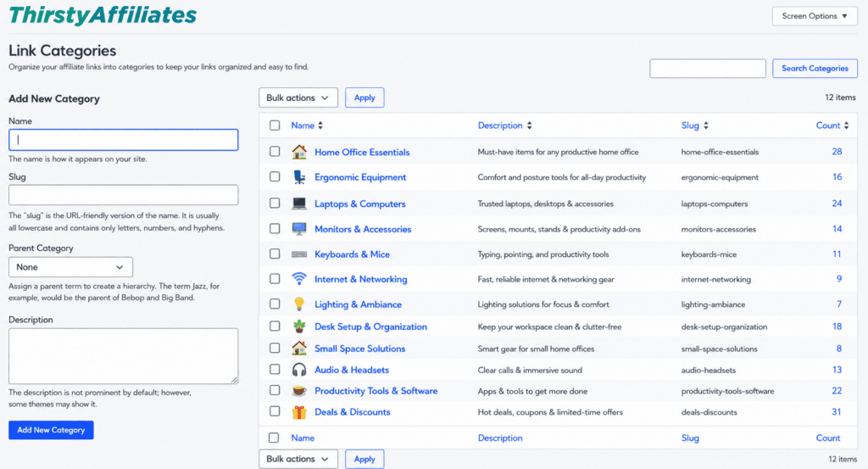Check the select-all checkbox in the table footer
Screen dimensions: 868x469
pyautogui.click(x=274, y=438)
